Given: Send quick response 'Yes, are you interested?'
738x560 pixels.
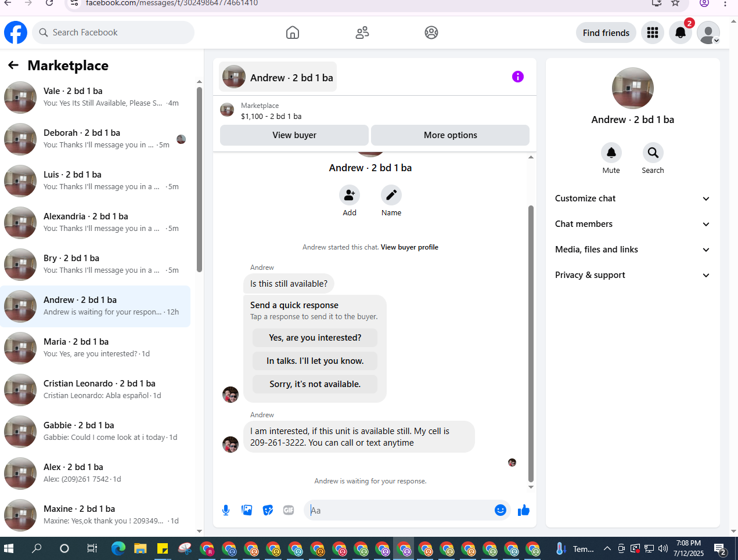Looking at the screenshot, I should pyautogui.click(x=315, y=338).
